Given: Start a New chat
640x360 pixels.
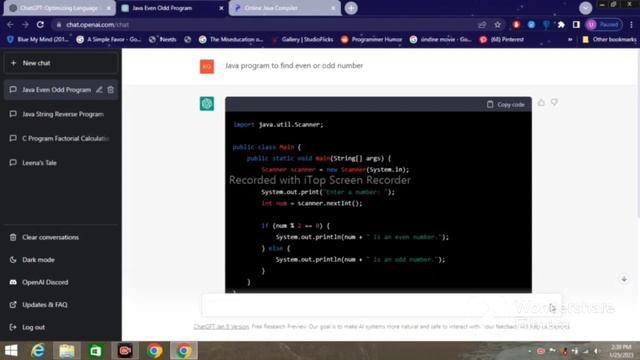Looking at the screenshot, I should 60,63.
